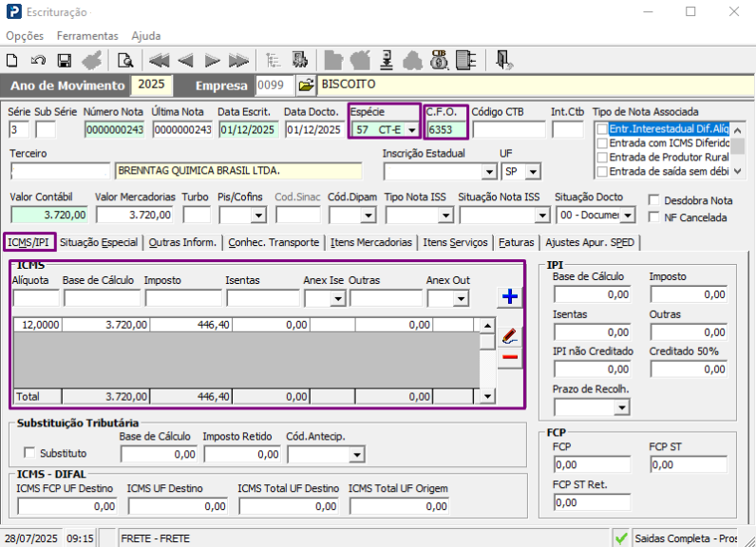The image size is (756, 547).
Task: Open Empresa folder lookup icon
Action: 306,85
